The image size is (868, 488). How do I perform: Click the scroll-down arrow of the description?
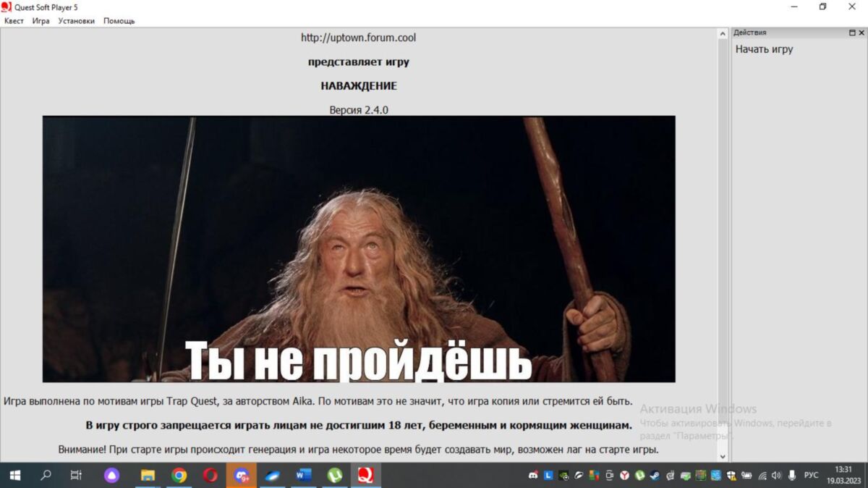click(x=723, y=456)
